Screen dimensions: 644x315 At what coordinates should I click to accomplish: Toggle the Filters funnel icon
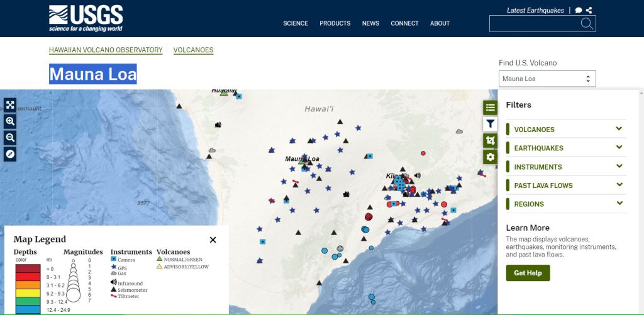pos(490,124)
